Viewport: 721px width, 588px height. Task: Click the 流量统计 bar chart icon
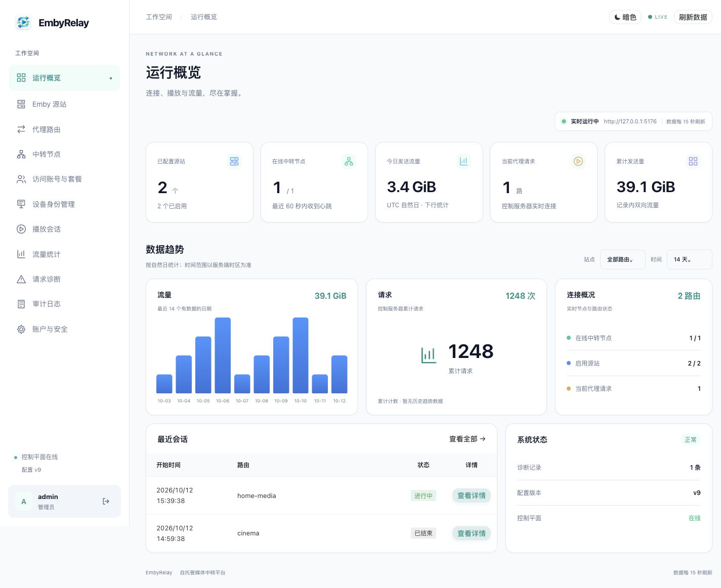(x=21, y=254)
